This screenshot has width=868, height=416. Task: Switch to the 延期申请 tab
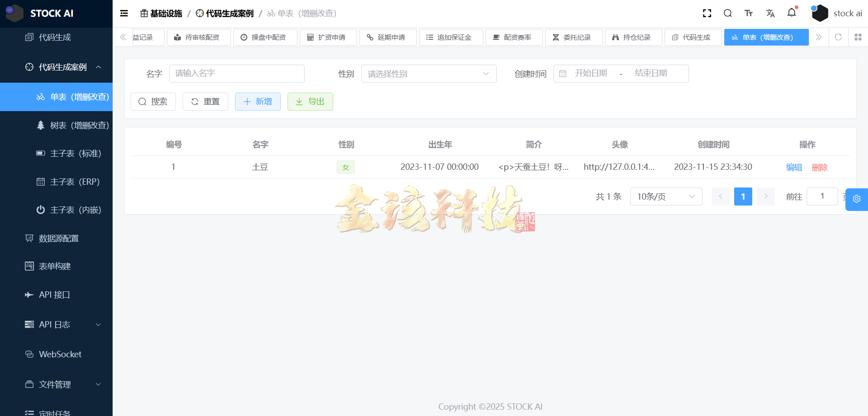coord(387,37)
